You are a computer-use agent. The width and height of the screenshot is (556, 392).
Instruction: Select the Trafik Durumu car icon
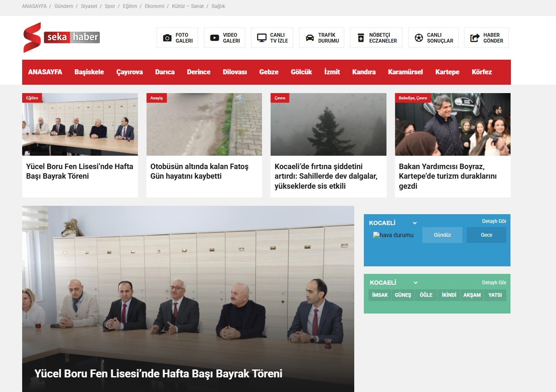pyautogui.click(x=309, y=37)
